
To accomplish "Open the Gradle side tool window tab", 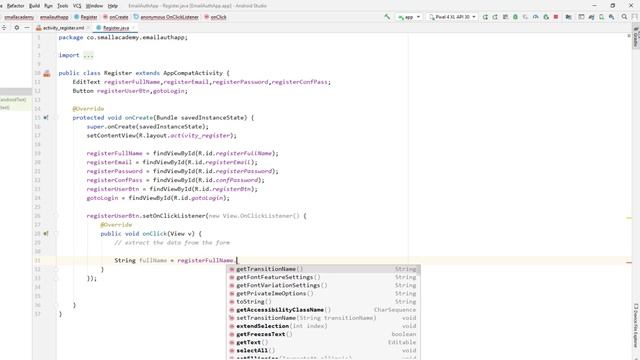I will tap(636, 38).
